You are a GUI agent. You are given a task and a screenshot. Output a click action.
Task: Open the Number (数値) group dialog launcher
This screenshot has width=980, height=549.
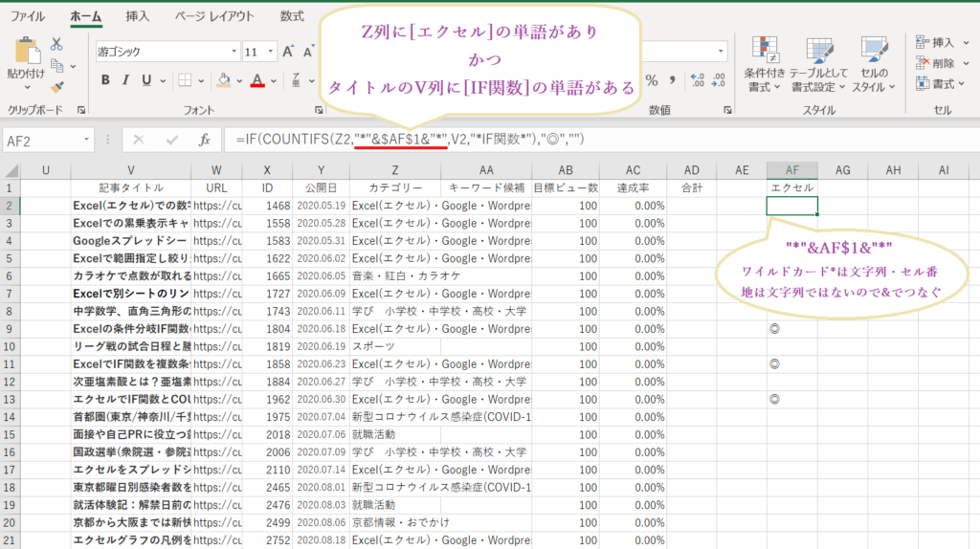[x=727, y=110]
